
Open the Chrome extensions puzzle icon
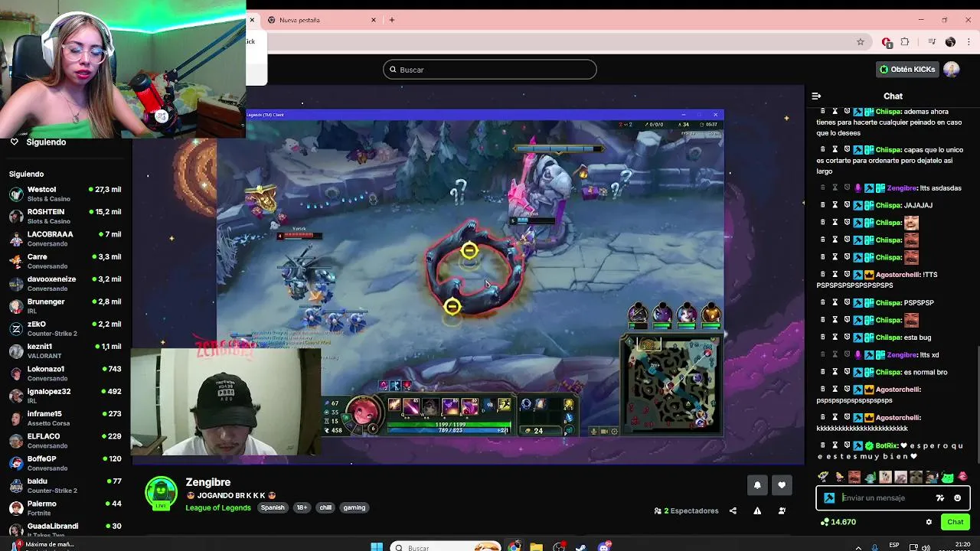905,42
